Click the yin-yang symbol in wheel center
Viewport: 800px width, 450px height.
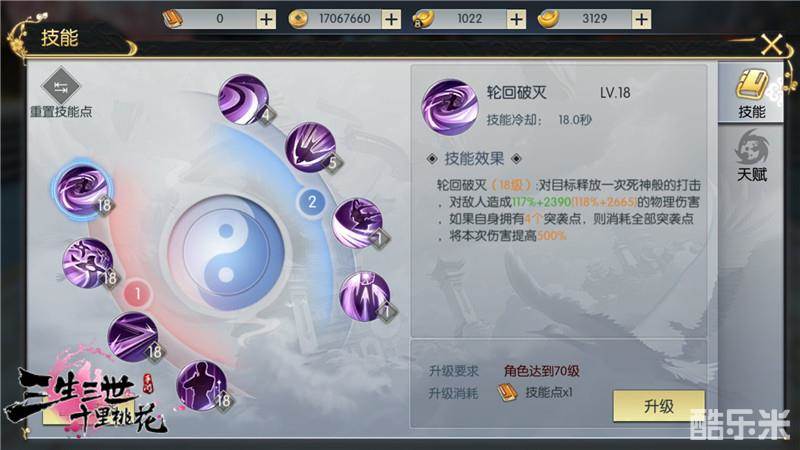click(226, 253)
